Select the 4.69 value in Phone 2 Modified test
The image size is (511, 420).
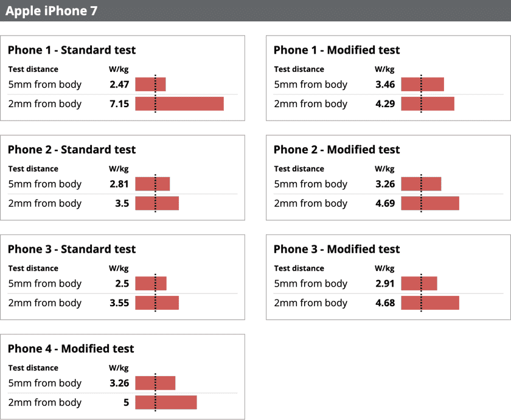coord(385,204)
